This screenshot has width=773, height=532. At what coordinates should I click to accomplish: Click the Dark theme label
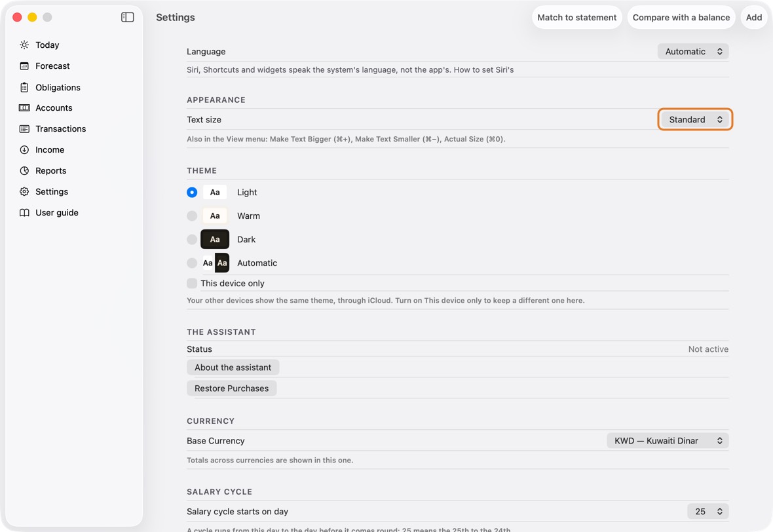(246, 240)
